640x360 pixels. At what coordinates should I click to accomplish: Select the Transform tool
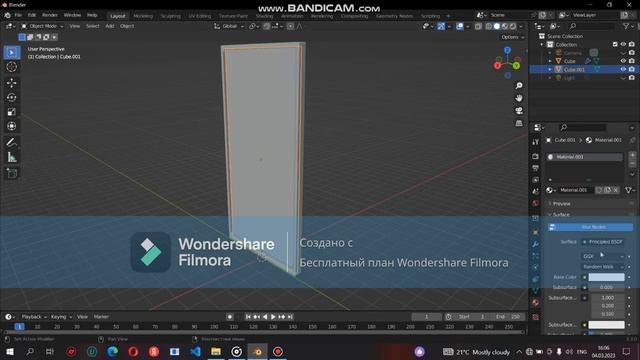[x=11, y=126]
